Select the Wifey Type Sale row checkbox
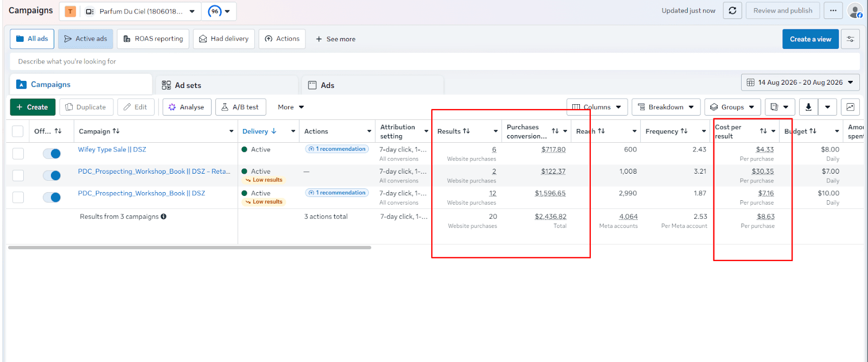Image resolution: width=868 pixels, height=362 pixels. click(x=18, y=154)
